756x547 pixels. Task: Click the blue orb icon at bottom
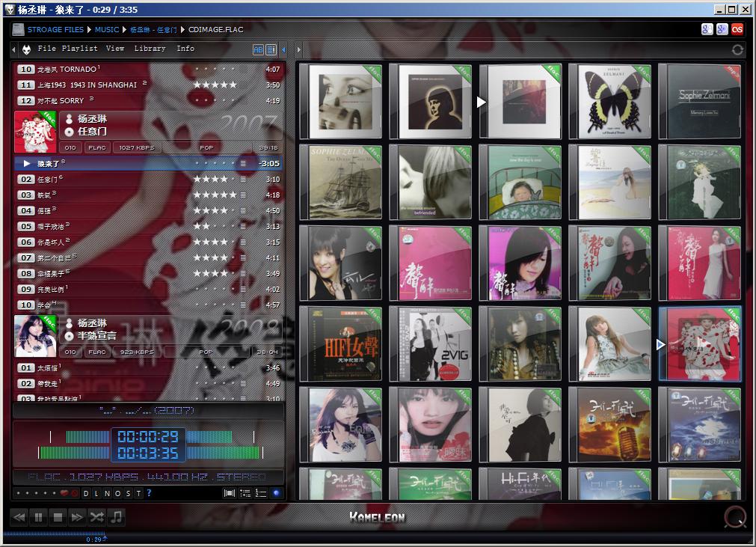(276, 493)
